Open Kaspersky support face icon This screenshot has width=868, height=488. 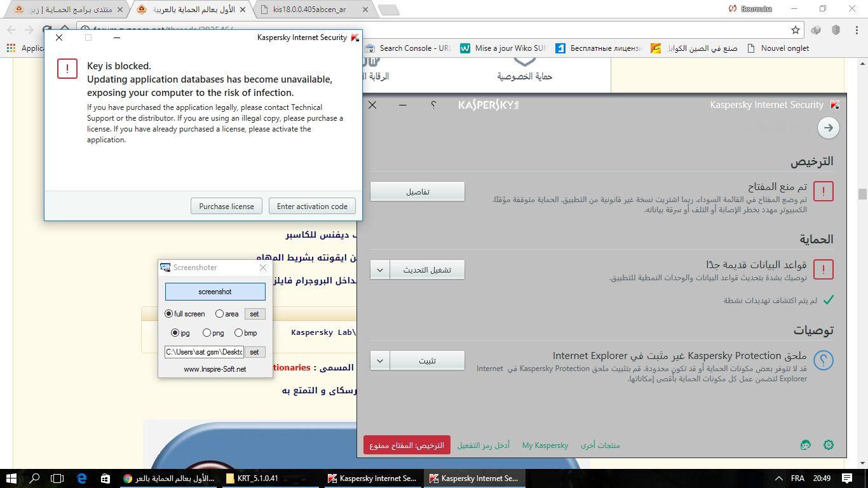pos(806,445)
